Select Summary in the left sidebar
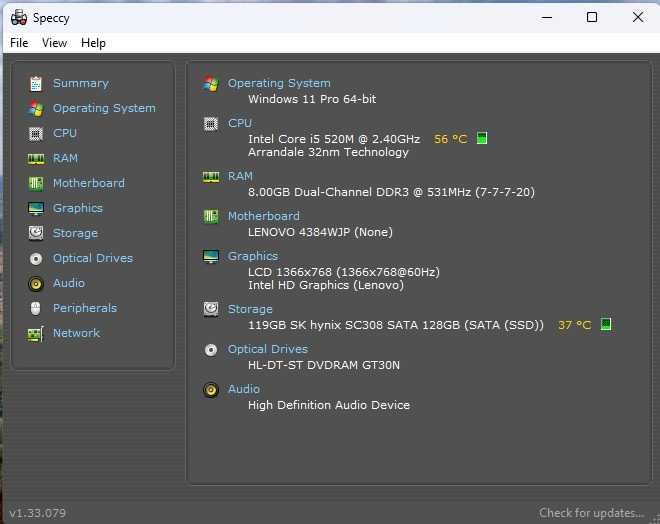This screenshot has width=660, height=524. coord(80,83)
